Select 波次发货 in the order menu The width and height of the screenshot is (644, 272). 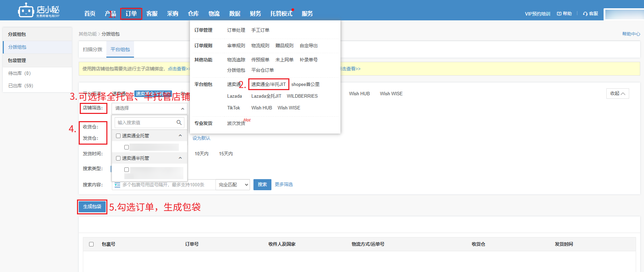tap(236, 124)
